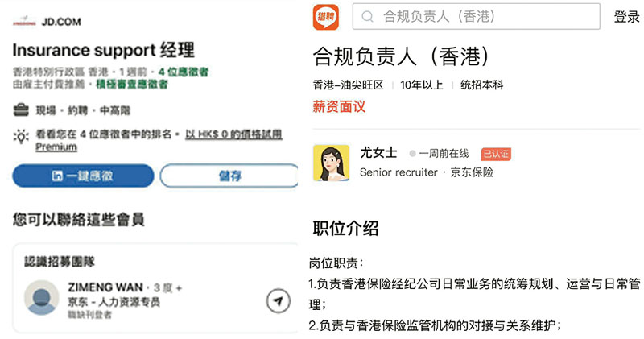Click the magnifier search icon
644x339 pixels.
point(368,17)
